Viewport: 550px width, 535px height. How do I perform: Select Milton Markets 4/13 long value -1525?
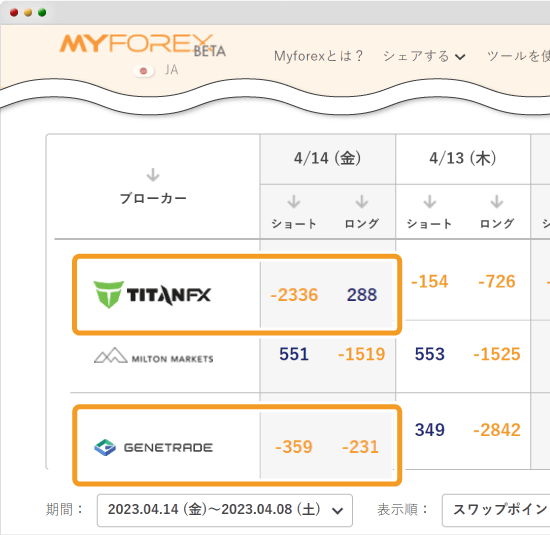pyautogui.click(x=497, y=354)
